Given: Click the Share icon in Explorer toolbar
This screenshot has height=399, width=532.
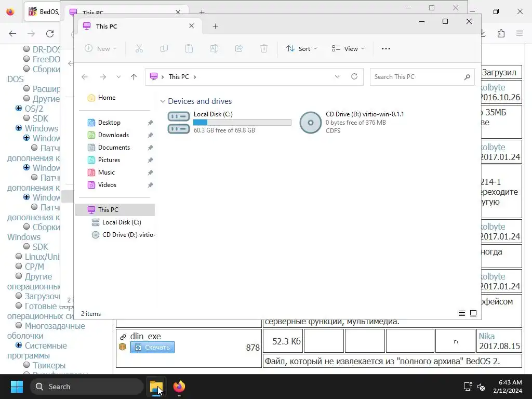Looking at the screenshot, I should (239, 48).
